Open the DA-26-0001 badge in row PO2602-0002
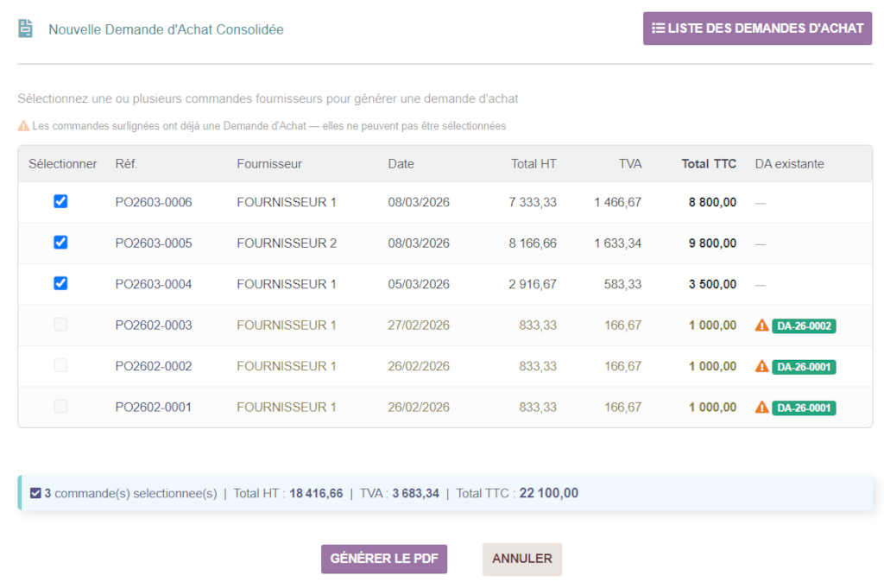Viewport: 884px width, 588px height. tap(804, 367)
